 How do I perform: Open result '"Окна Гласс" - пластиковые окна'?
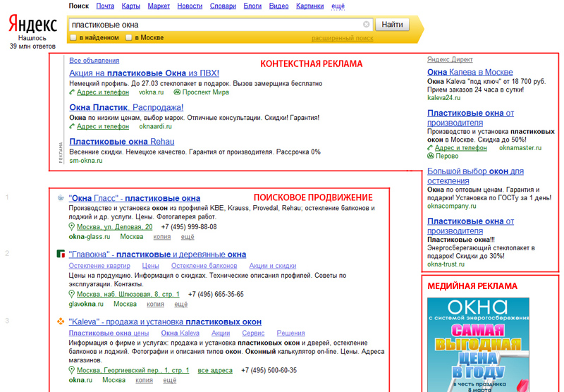[x=134, y=198]
